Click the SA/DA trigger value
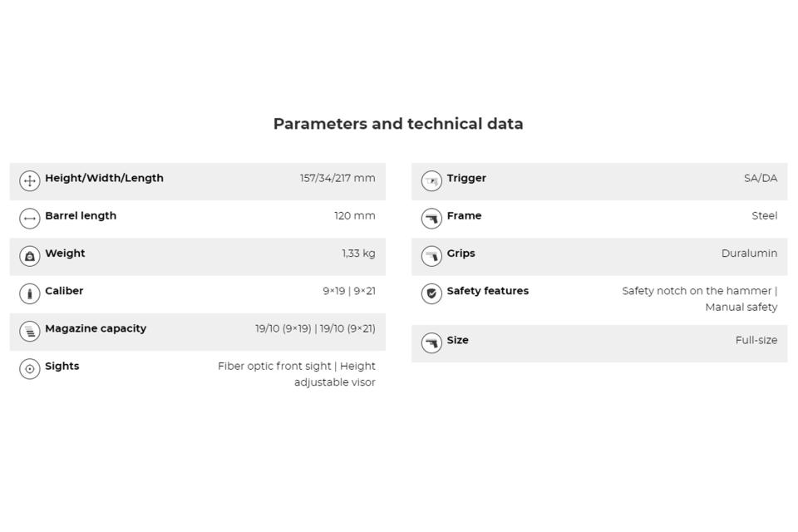Viewport: 798px width, 532px height. coord(761,178)
